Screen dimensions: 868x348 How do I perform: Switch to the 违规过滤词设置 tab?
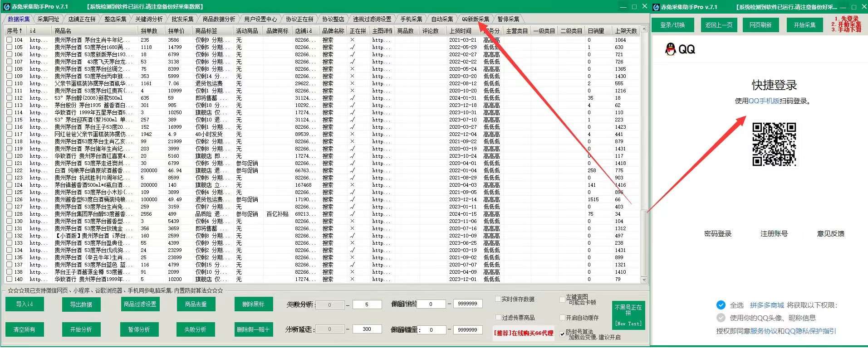[x=372, y=19]
